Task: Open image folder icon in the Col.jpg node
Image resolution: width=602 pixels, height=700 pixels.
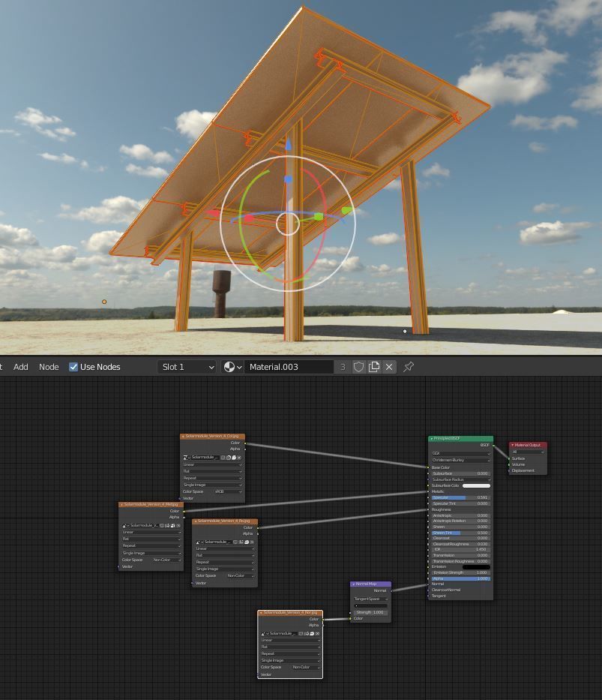Action: click(x=234, y=458)
